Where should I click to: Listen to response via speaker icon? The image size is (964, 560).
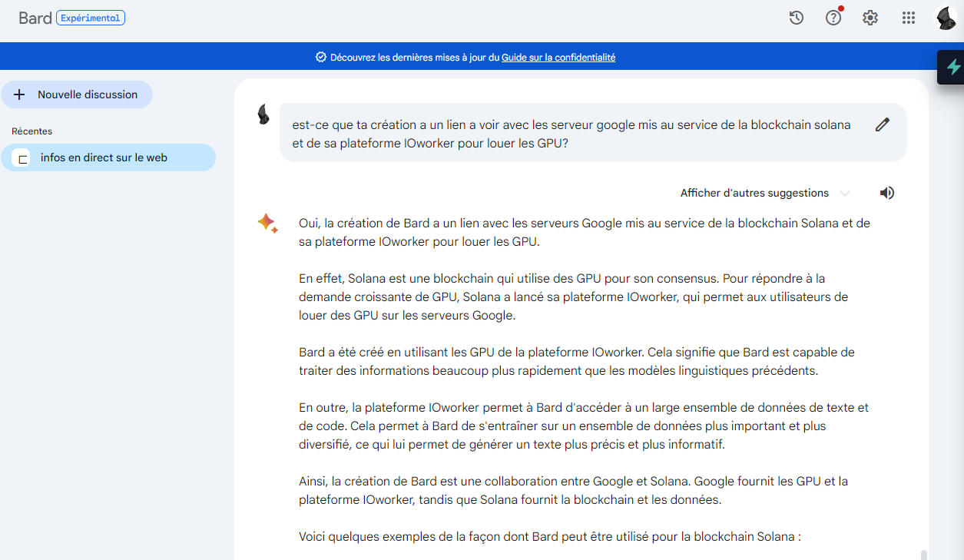[887, 193]
